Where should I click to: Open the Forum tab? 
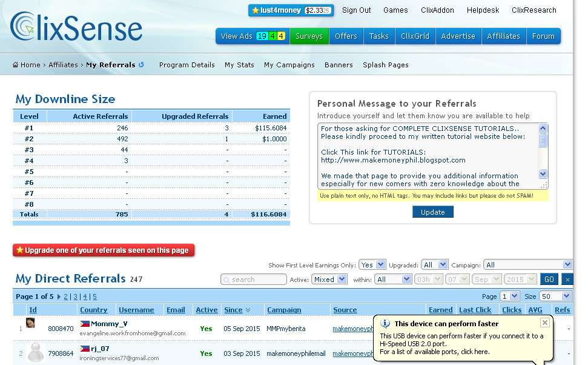point(543,36)
